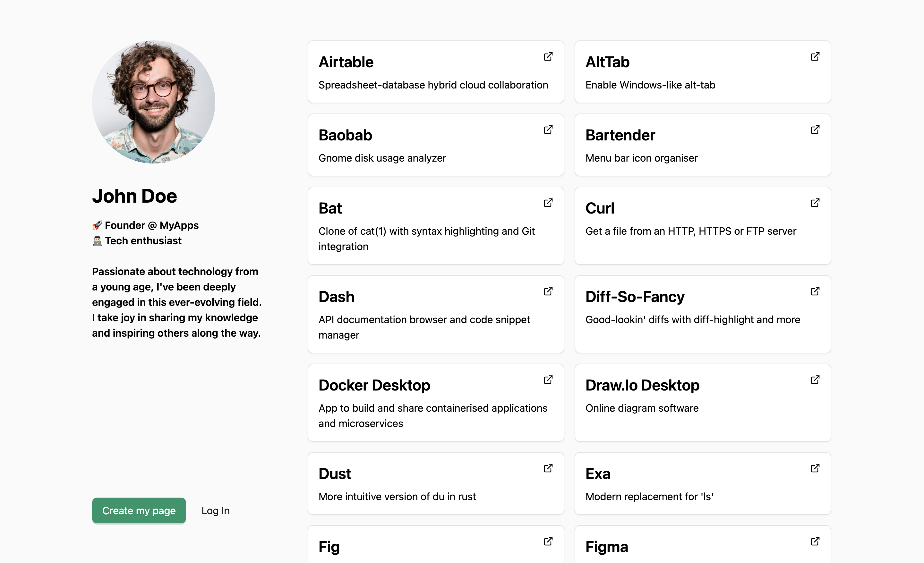Viewport: 924px width, 563px height.
Task: Open the Figma external link icon
Action: tap(815, 541)
